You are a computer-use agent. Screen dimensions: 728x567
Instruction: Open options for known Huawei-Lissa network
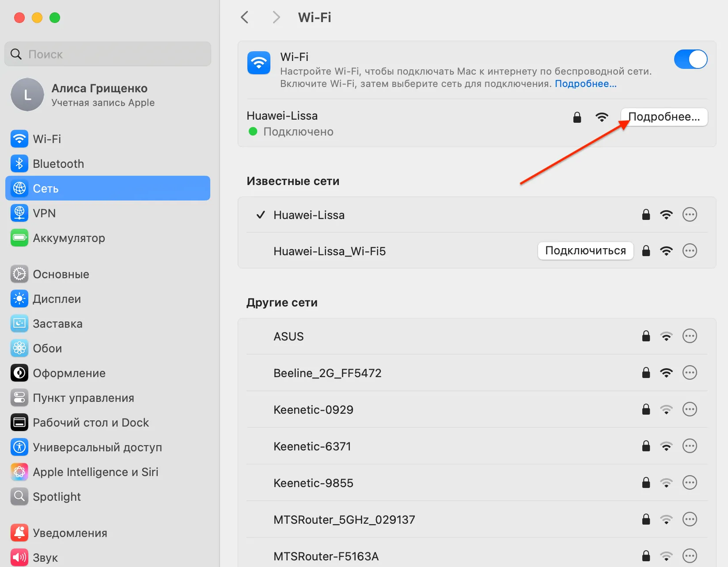tap(690, 215)
